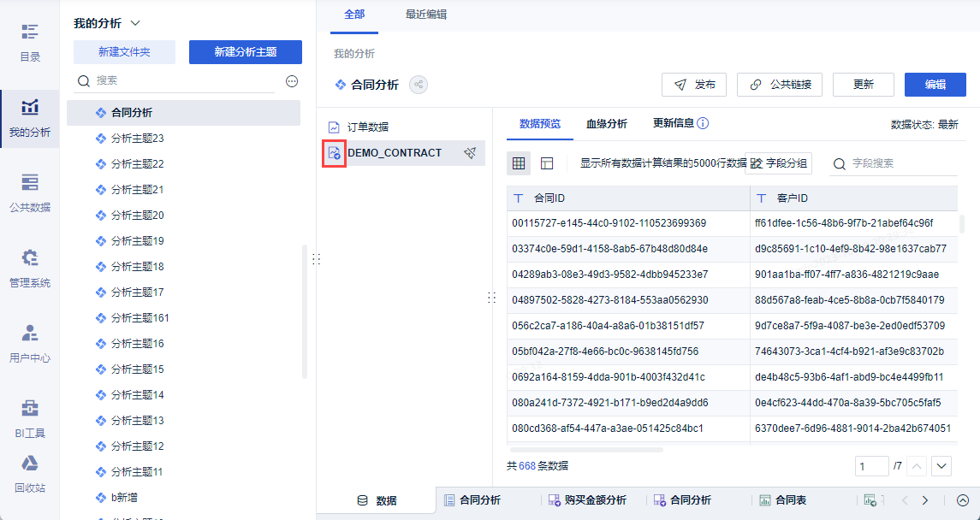Viewport: 980px width, 520px height.
Task: Select cell ff61dfee-1c56-48b6-9f7b-21abef64c96f
Action: pos(853,223)
